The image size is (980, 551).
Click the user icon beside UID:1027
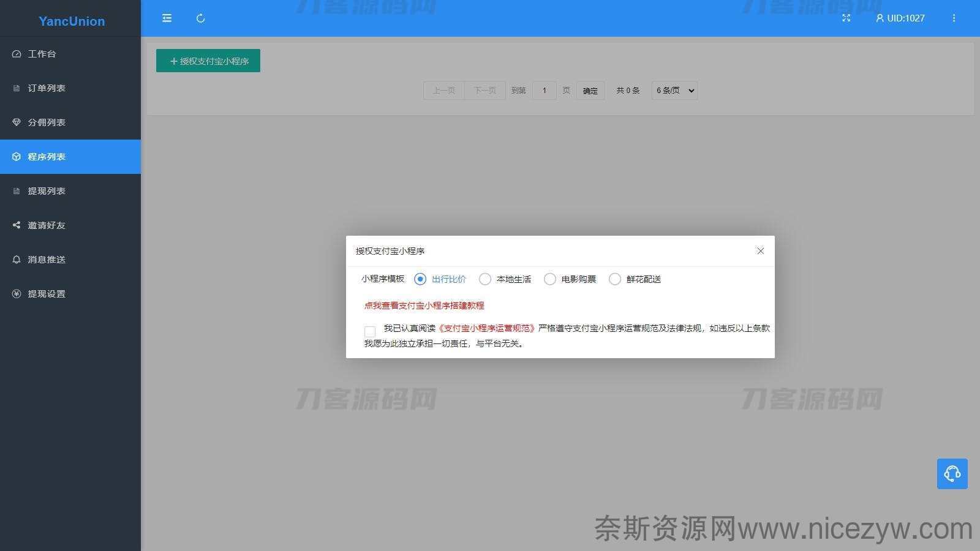tap(880, 18)
